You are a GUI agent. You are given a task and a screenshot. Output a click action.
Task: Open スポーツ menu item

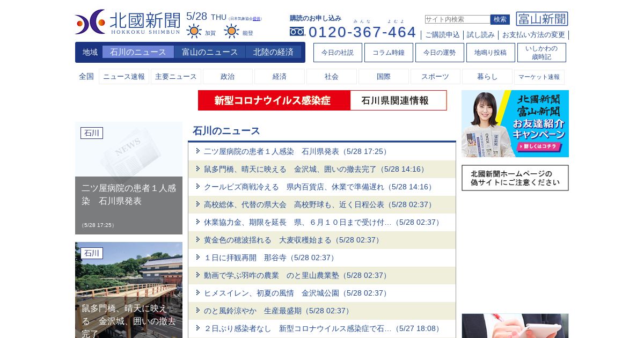pos(435,77)
